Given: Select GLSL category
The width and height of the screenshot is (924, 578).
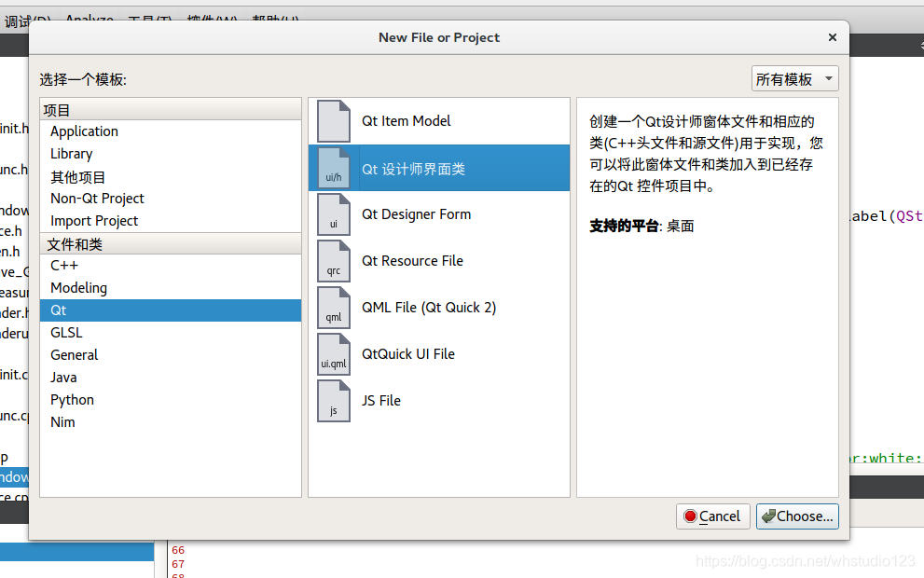Looking at the screenshot, I should 171,333.
